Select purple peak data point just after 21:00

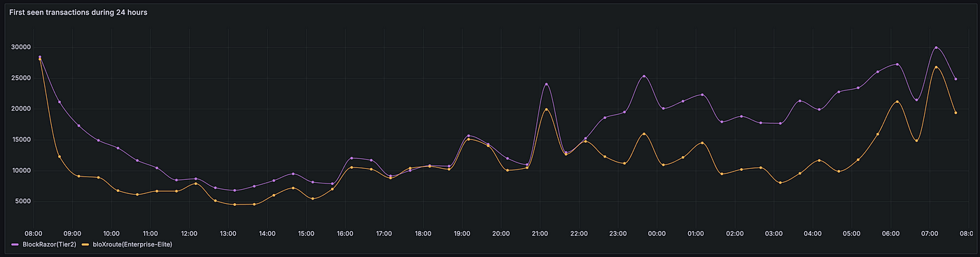tap(546, 84)
